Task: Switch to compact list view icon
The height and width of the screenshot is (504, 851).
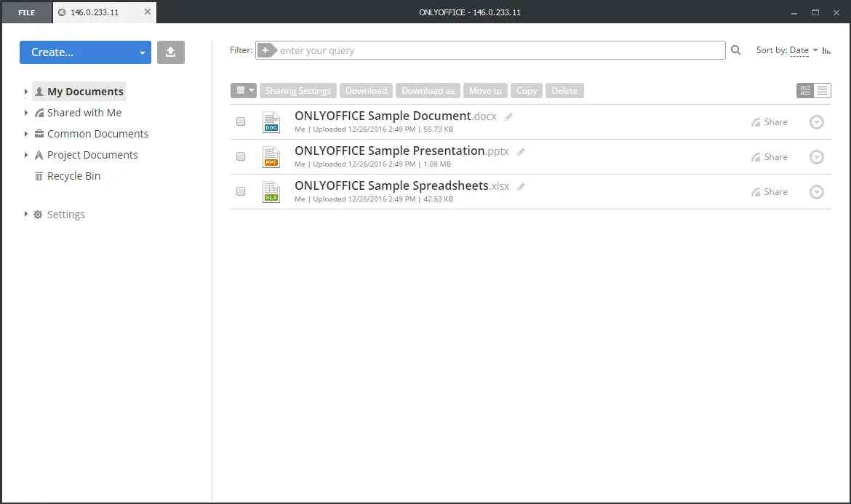Action: pyautogui.click(x=822, y=91)
